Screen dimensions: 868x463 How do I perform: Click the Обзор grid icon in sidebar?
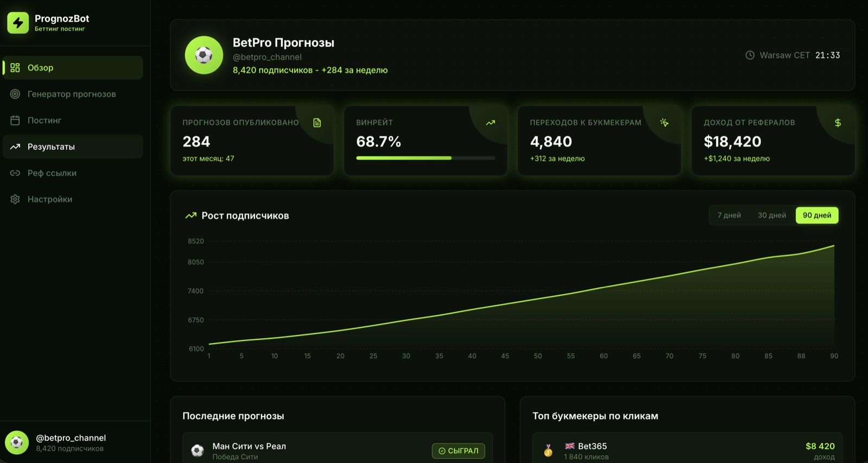click(x=15, y=68)
